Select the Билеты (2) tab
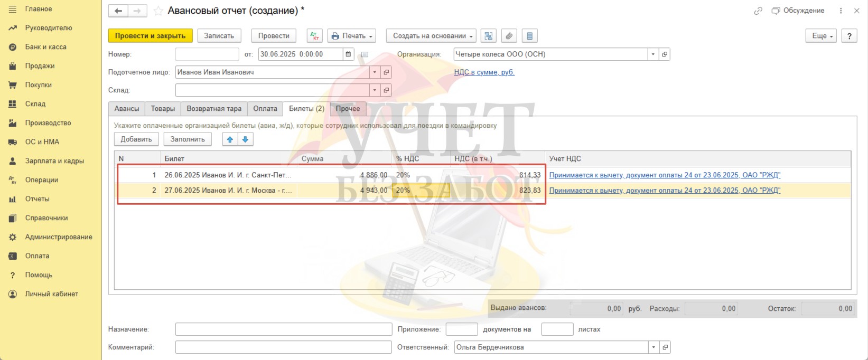 306,109
